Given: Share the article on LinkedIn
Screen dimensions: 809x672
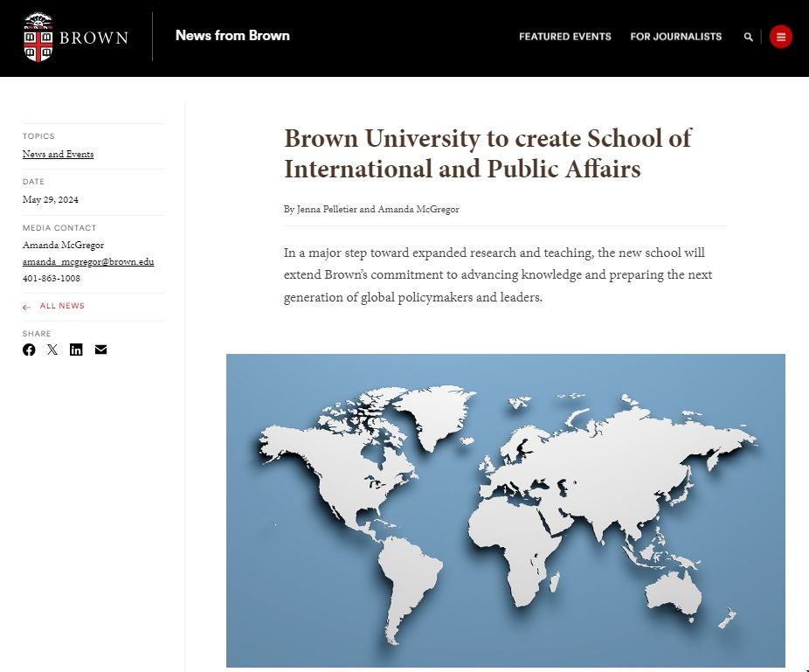Looking at the screenshot, I should (76, 350).
